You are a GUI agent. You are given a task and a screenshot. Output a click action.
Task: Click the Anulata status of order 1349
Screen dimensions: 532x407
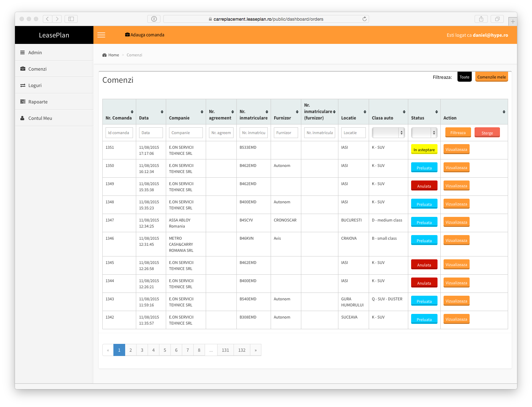(424, 186)
